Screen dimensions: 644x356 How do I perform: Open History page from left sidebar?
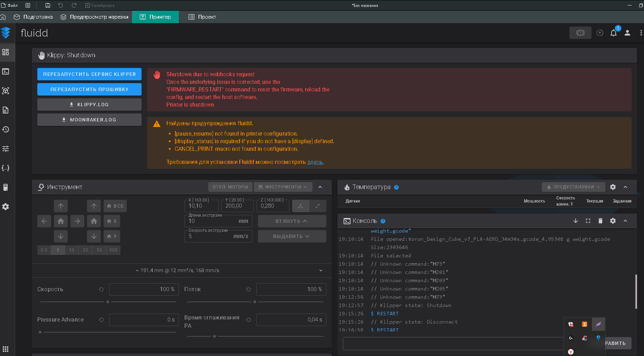click(6, 129)
